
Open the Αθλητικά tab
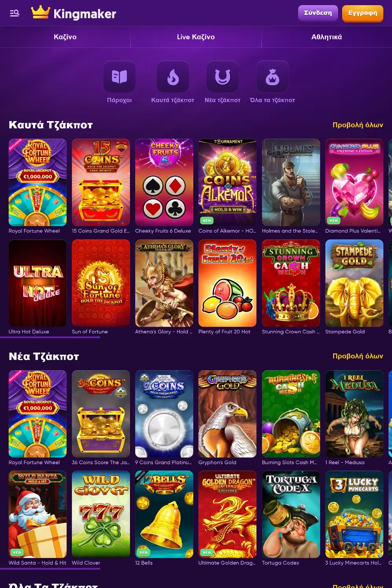[327, 37]
